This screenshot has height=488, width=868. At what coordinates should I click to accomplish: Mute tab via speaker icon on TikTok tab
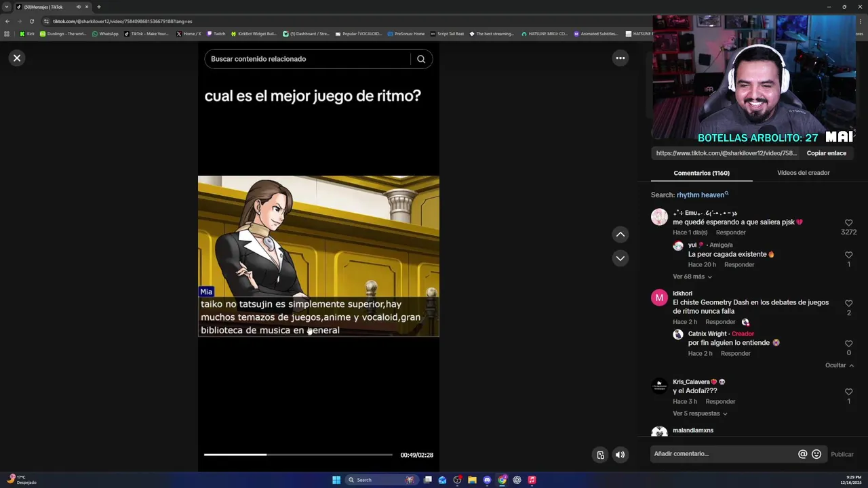tap(78, 7)
